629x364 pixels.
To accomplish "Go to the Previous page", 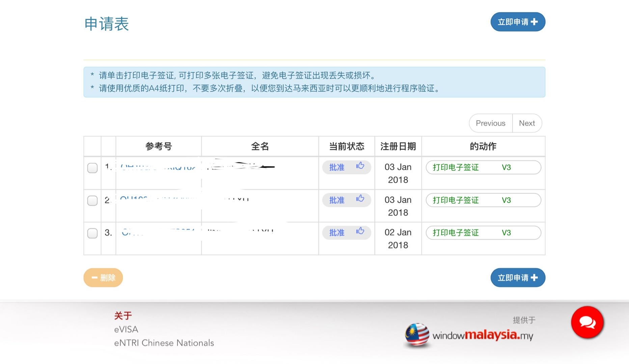I will tap(491, 123).
